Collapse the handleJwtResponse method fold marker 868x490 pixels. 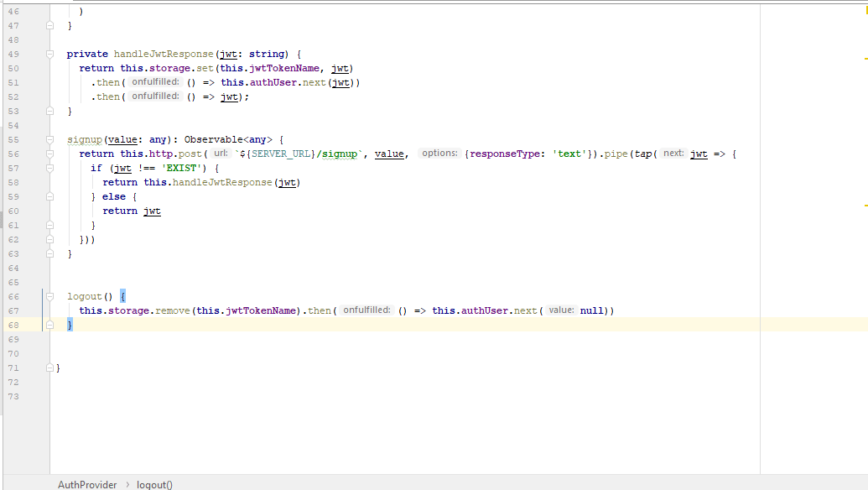coord(50,54)
